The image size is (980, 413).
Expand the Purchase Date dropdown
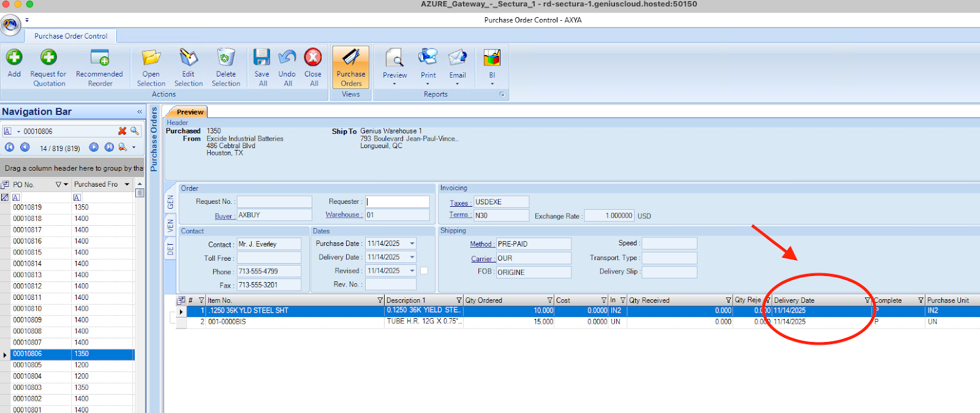tap(412, 244)
